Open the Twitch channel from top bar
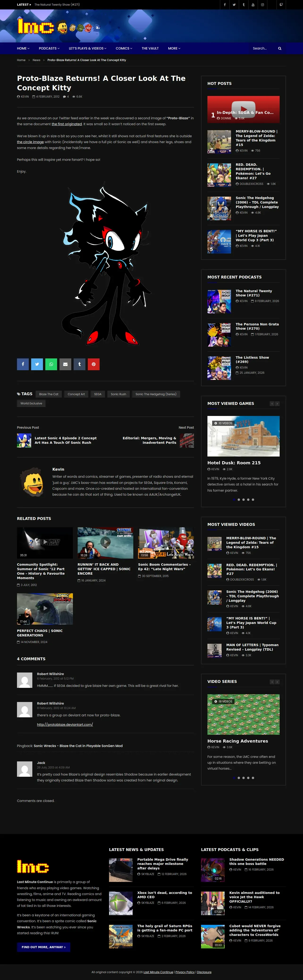The height and width of the screenshot is (980, 303). [281, 4]
